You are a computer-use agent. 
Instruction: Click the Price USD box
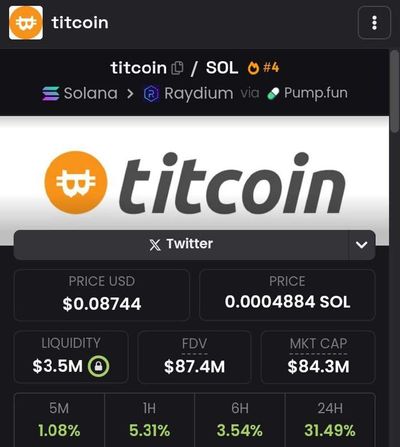[x=102, y=295]
